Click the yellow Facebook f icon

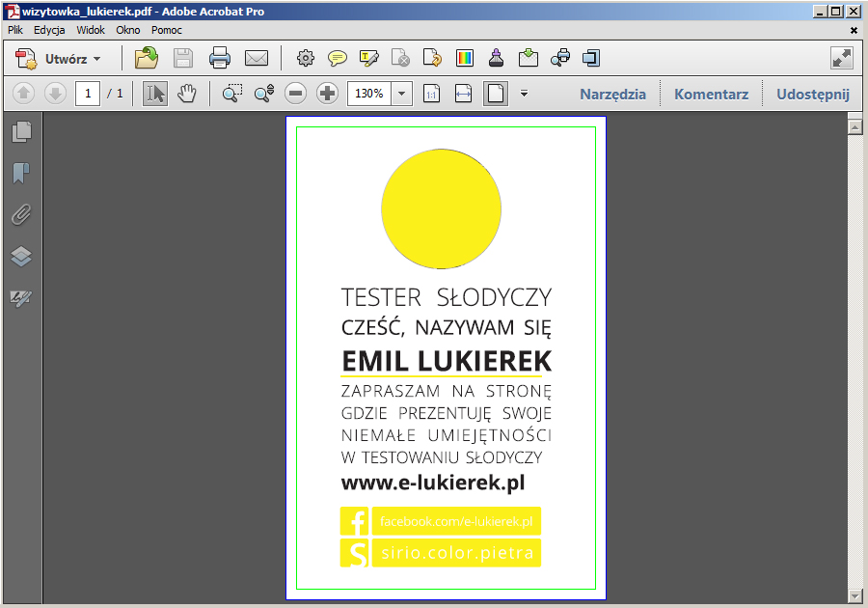coord(354,521)
